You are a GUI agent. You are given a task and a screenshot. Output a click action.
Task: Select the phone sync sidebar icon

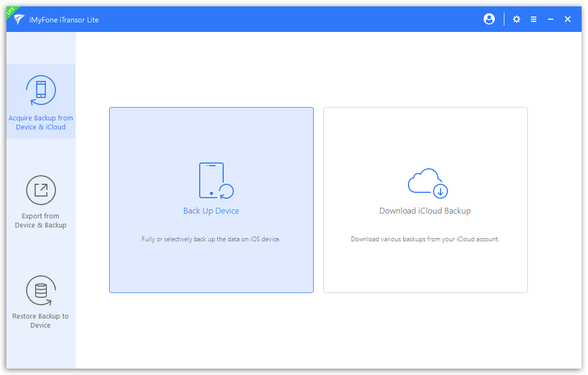(x=41, y=91)
